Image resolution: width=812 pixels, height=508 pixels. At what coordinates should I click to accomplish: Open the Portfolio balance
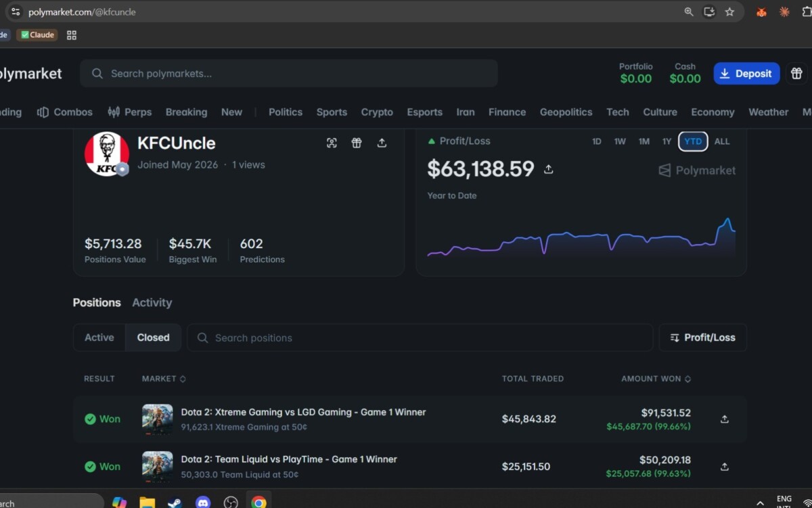(636, 73)
